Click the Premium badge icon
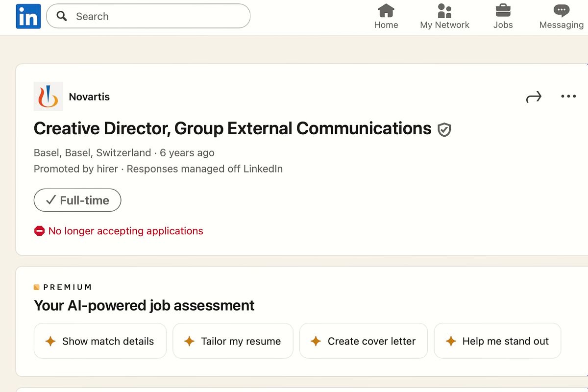588x392 pixels. coord(37,287)
